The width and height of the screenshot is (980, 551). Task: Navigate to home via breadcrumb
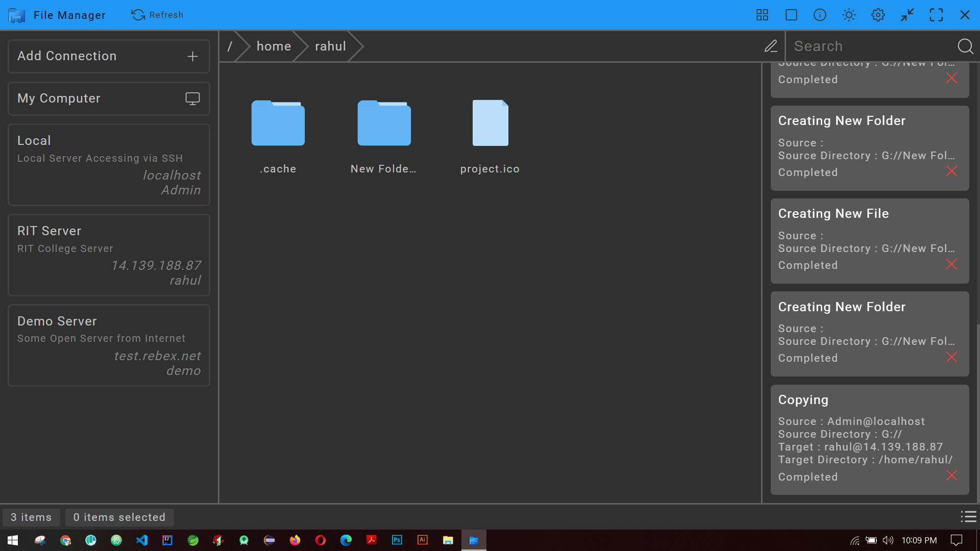pyautogui.click(x=274, y=46)
